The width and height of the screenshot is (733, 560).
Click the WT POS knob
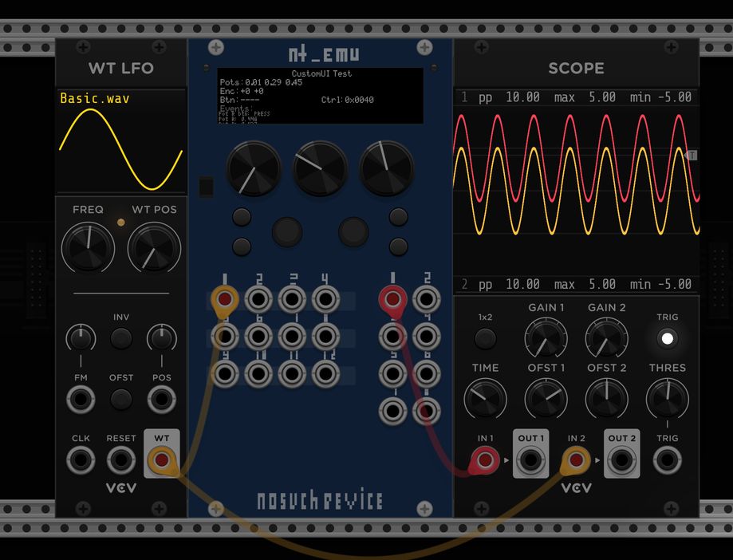[x=154, y=246]
